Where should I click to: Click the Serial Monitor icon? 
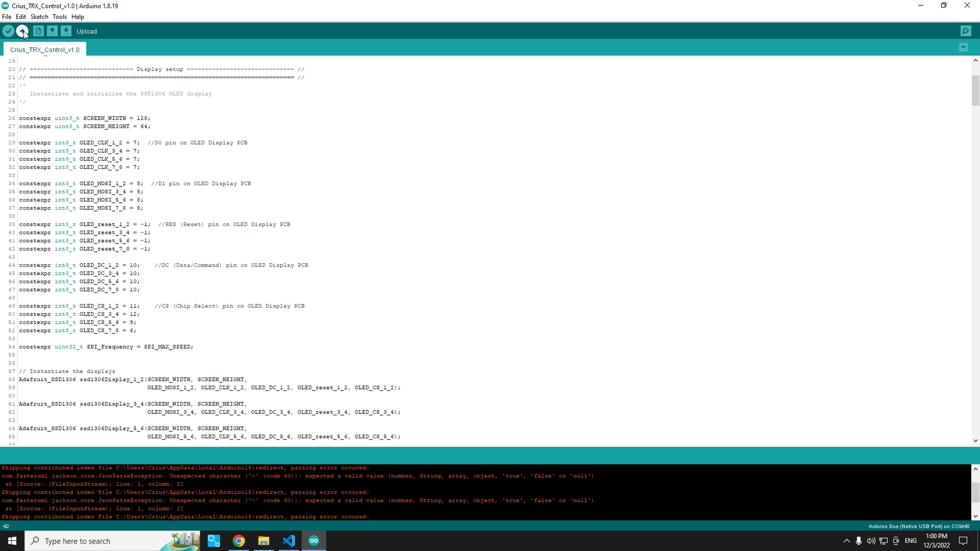click(x=966, y=31)
